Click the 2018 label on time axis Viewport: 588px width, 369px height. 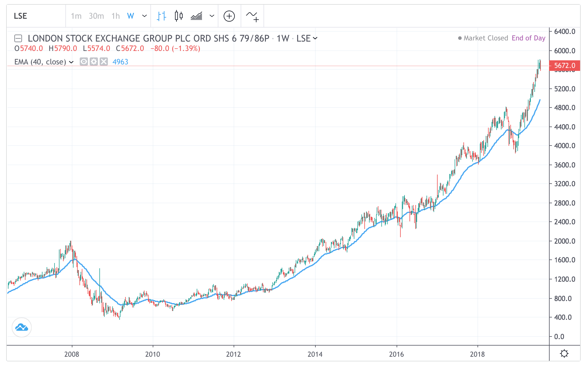tap(477, 354)
